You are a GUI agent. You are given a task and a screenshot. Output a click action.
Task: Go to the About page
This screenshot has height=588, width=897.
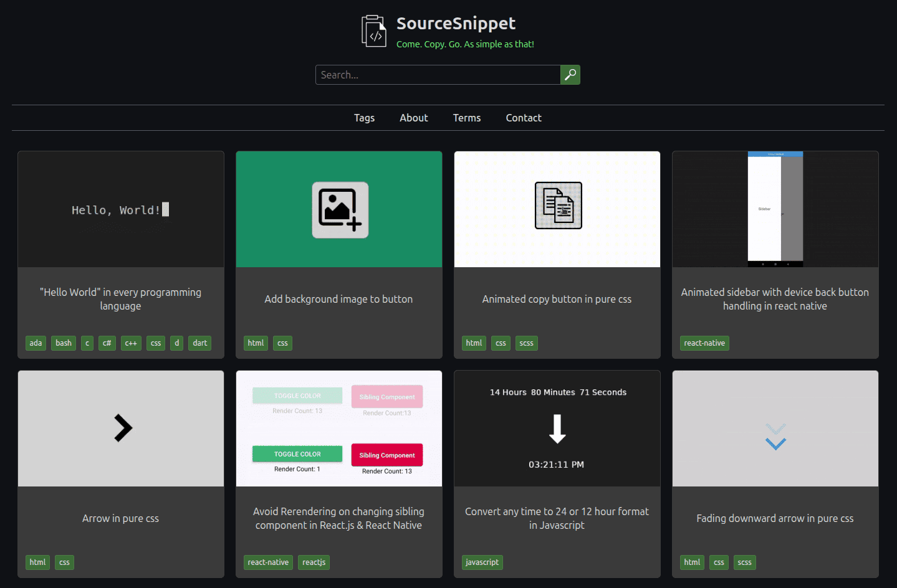(x=413, y=118)
